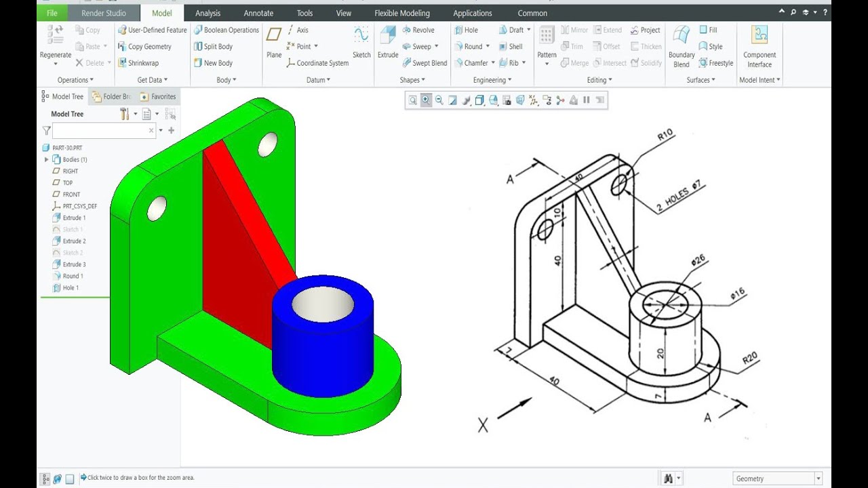This screenshot has width=868, height=488.
Task: Toggle the model tree panel display
Action: click(x=45, y=479)
